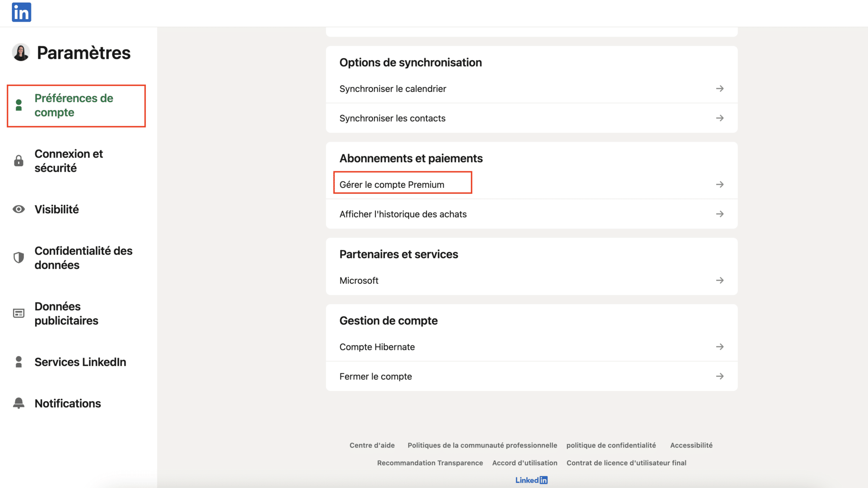
Task: Click the LinkedIn logo
Action: [20, 12]
